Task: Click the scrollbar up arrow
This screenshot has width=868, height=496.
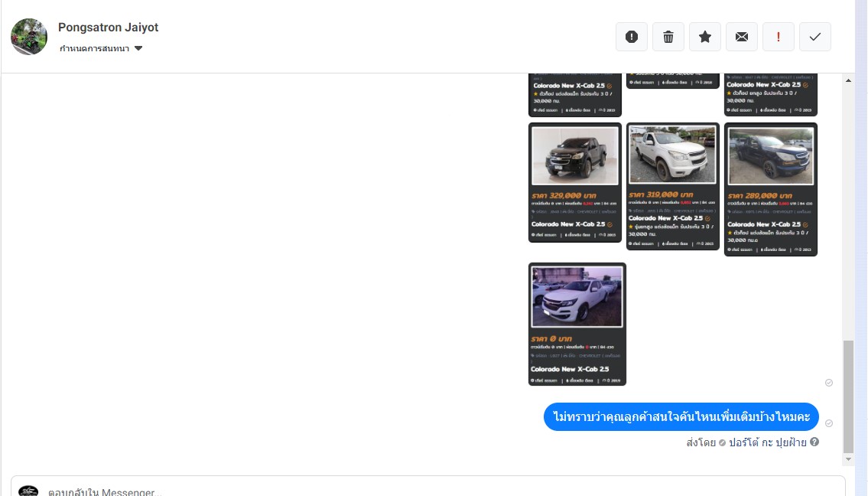Action: point(847,80)
